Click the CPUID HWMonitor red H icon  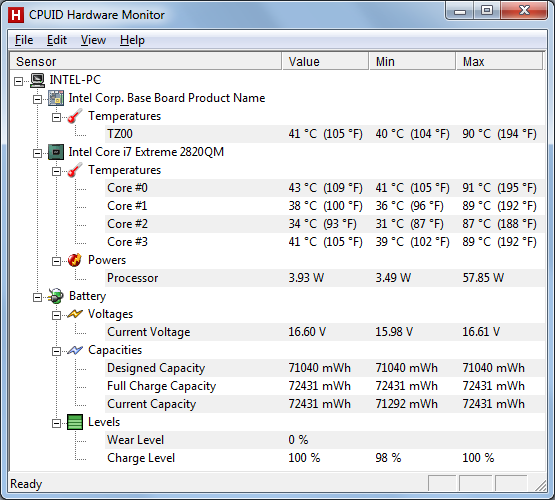pyautogui.click(x=16, y=15)
